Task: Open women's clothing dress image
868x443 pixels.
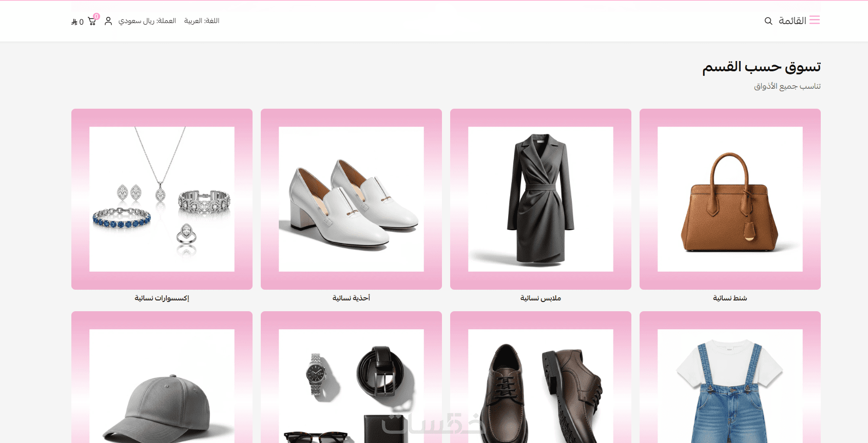Action: [541, 199]
